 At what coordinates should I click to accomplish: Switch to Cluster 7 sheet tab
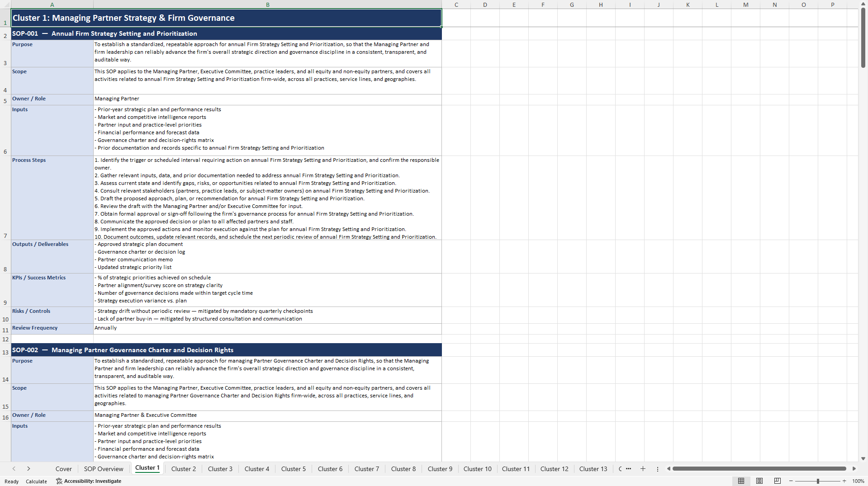tap(367, 469)
